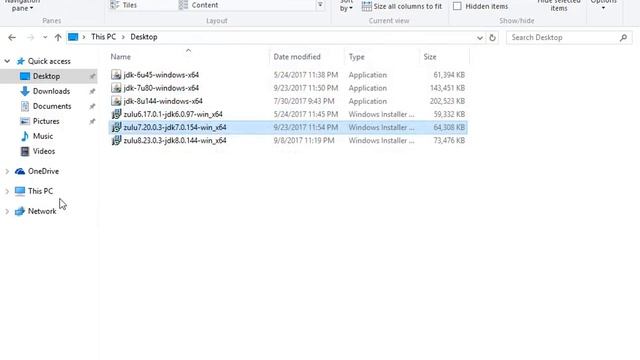Click the 202,523 KB size value
This screenshot has height=360, width=640.
[447, 101]
